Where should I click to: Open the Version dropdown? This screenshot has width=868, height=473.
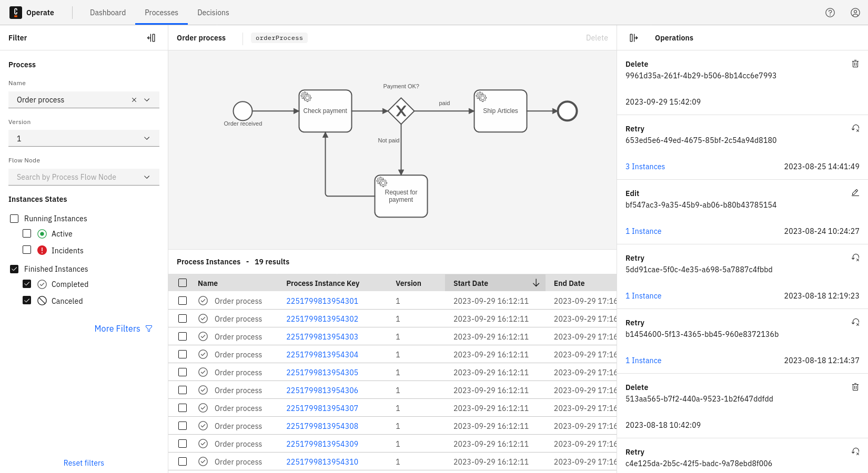pos(84,138)
